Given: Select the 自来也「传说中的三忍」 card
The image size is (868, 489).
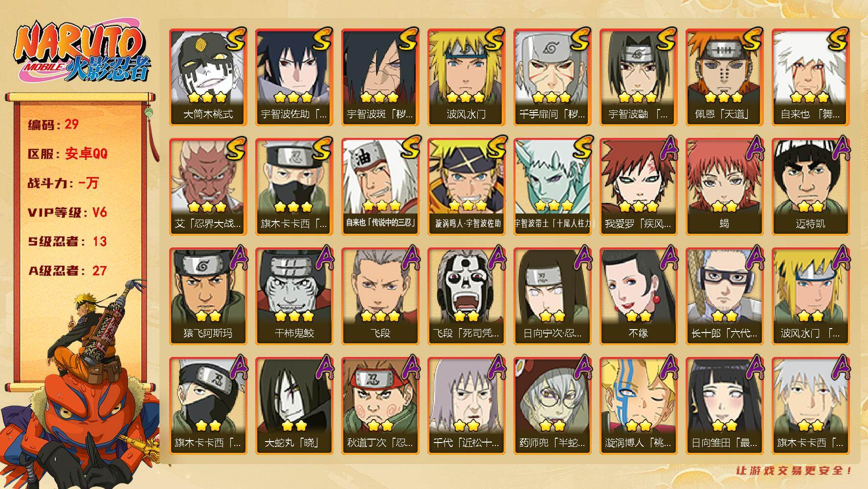Looking at the screenshot, I should [380, 187].
